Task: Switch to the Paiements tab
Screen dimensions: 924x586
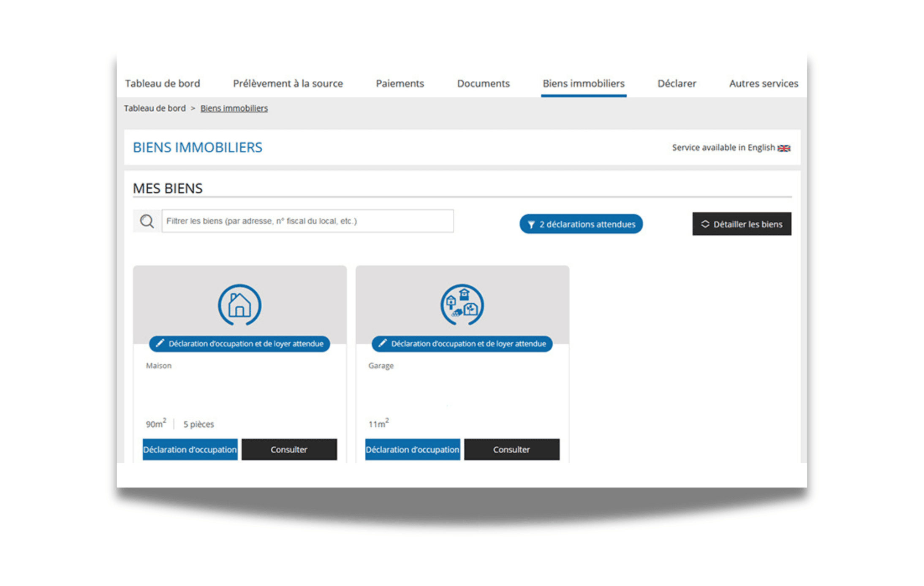Action: [400, 84]
